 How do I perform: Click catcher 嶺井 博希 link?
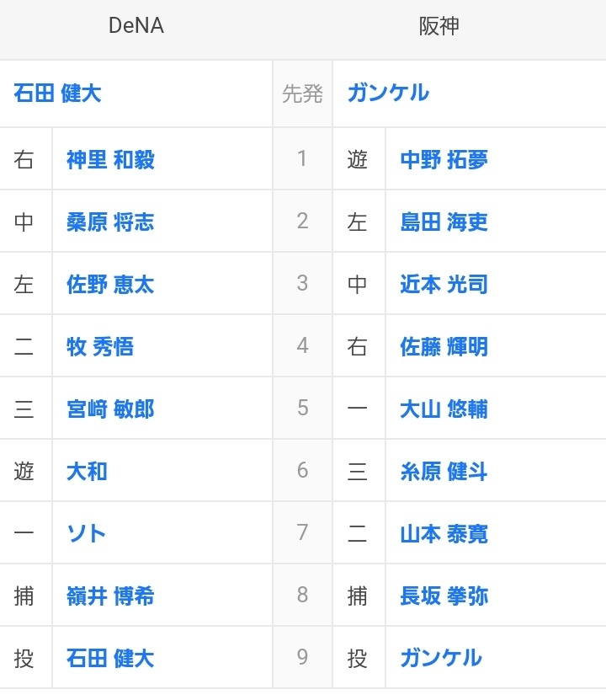pyautogui.click(x=110, y=596)
